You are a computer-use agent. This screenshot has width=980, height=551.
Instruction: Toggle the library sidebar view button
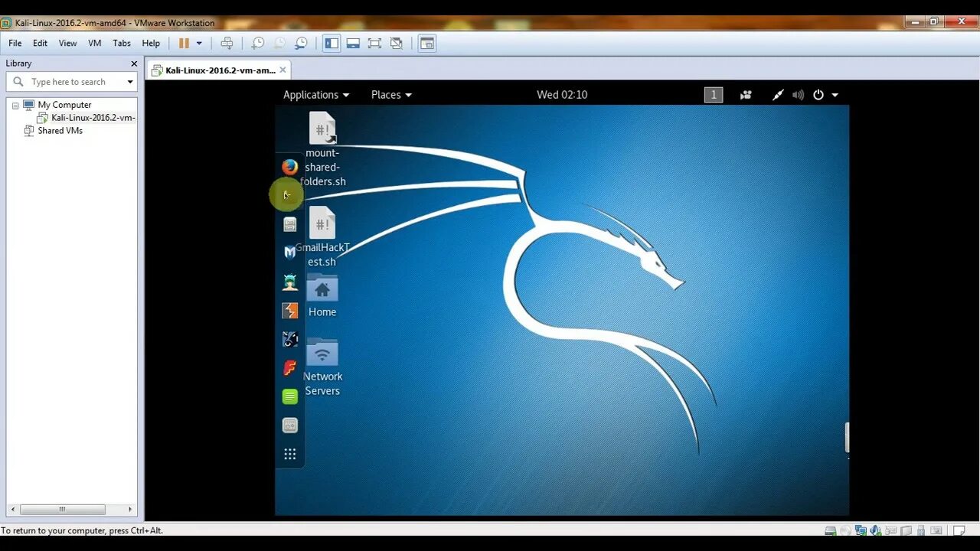coord(332,44)
